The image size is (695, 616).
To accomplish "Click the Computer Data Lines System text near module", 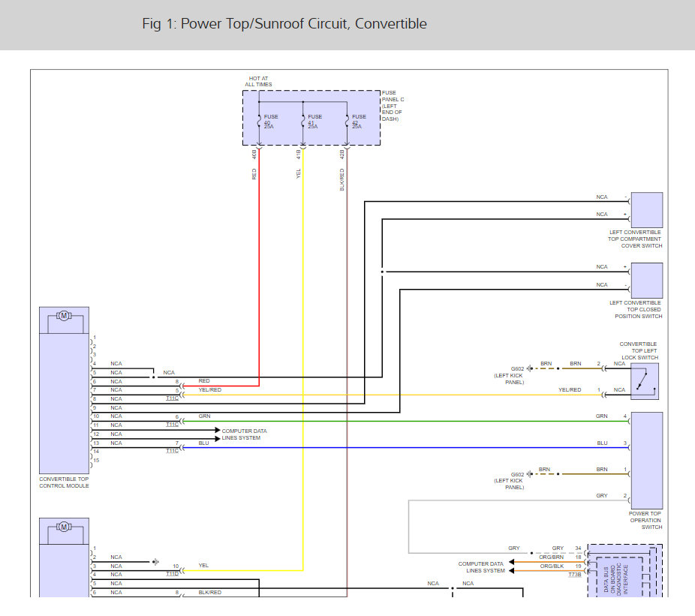I will click(x=244, y=434).
